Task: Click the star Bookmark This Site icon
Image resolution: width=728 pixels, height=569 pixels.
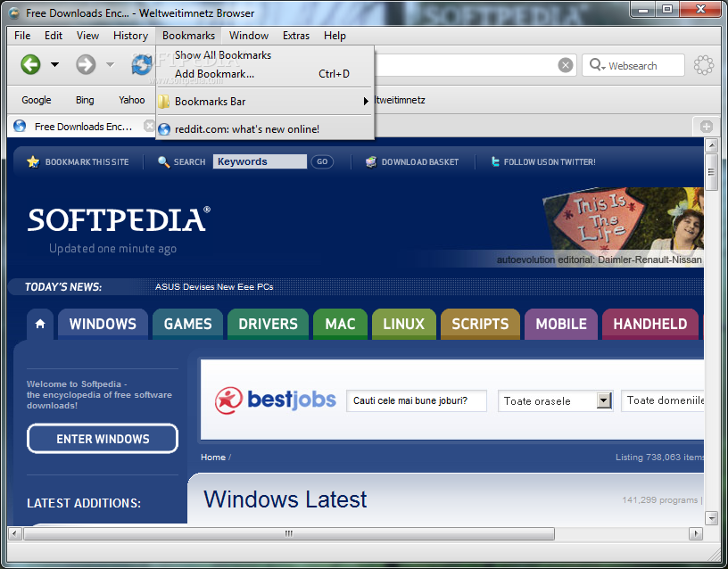Action: click(33, 162)
